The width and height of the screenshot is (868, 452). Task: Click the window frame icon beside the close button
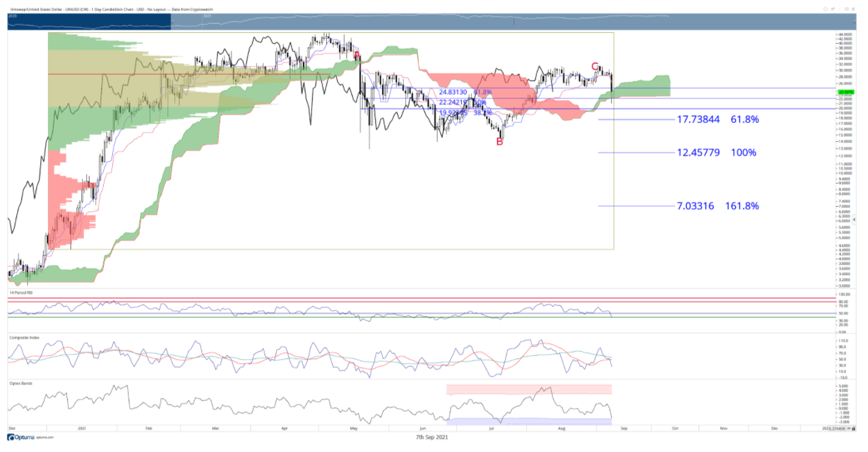[846, 9]
